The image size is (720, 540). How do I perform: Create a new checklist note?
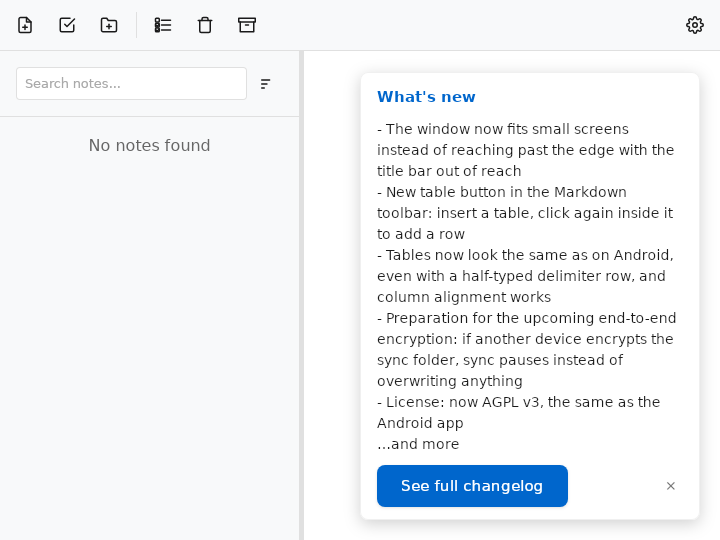coord(67,25)
